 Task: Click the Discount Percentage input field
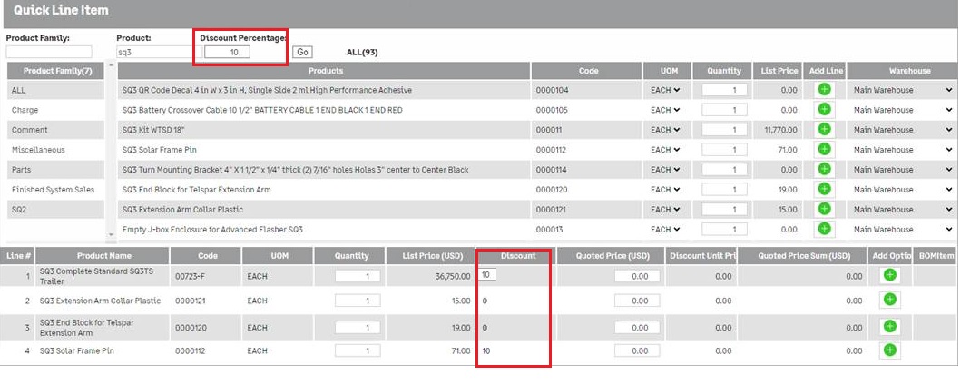[226, 53]
